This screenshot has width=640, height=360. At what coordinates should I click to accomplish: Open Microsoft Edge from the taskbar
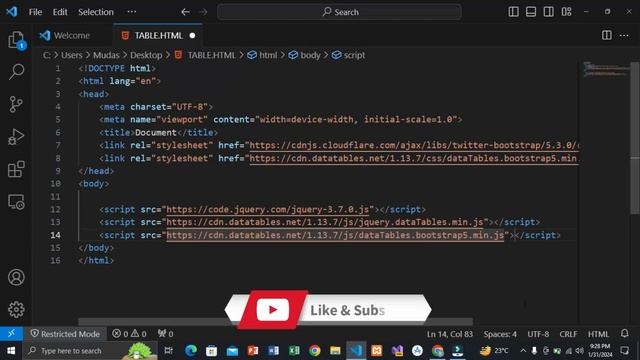click(x=191, y=350)
